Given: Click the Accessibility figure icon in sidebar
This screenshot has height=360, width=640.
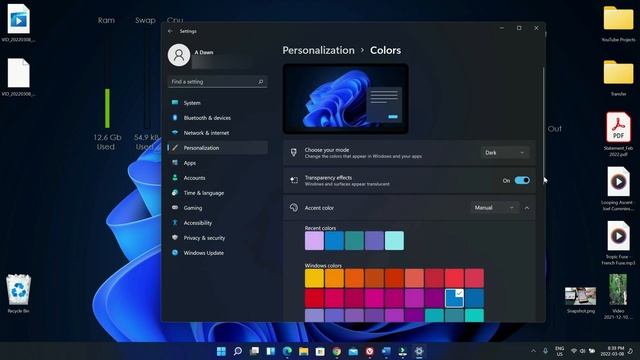Looking at the screenshot, I should pos(175,223).
